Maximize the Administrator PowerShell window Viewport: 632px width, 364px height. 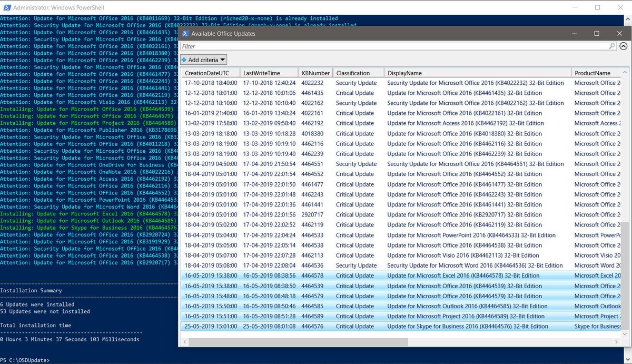597,7
